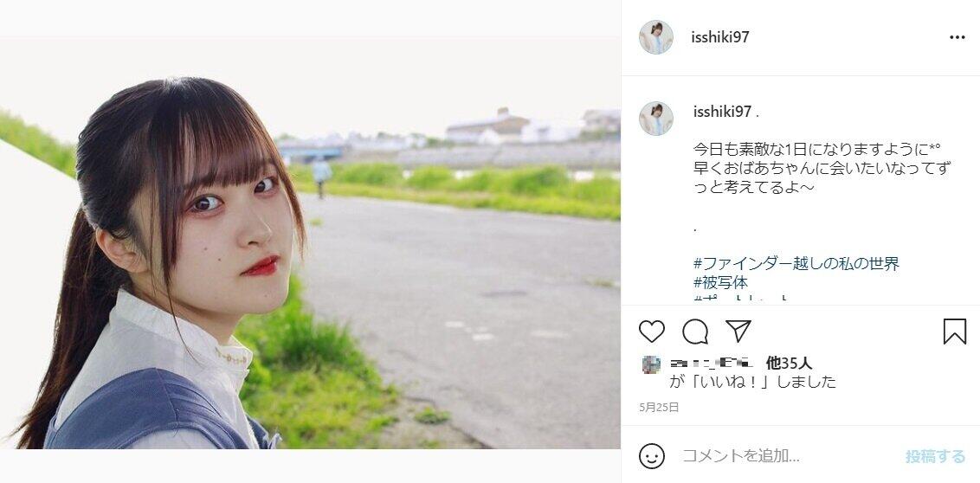Open comments with the speech bubble icon

[x=695, y=332]
